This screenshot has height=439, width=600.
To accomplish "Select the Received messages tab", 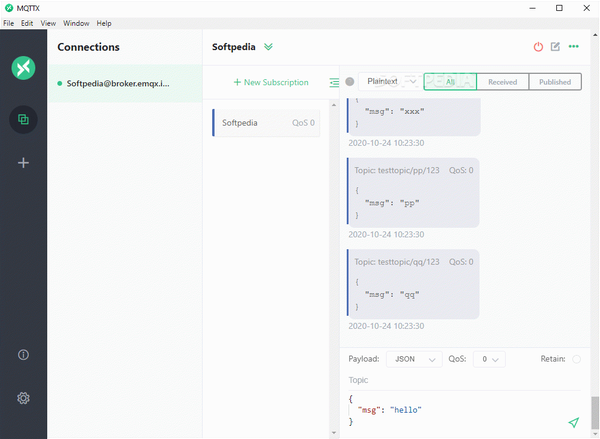I will [x=503, y=82].
